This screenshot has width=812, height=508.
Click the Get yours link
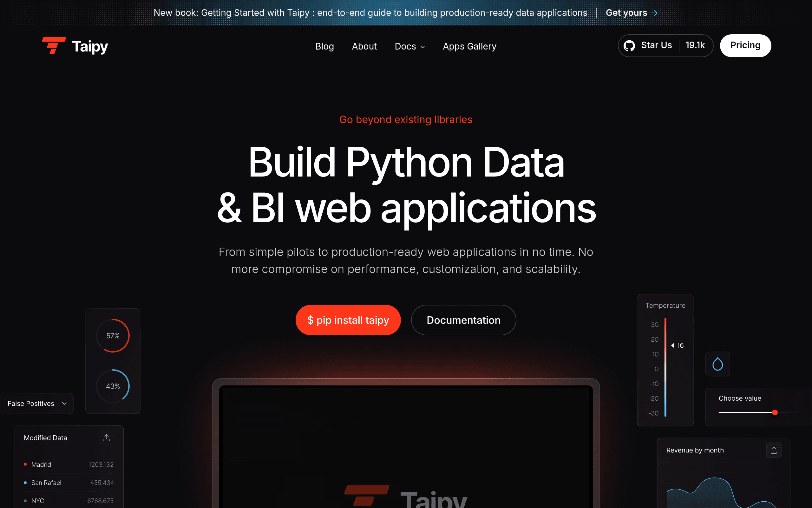pos(626,13)
